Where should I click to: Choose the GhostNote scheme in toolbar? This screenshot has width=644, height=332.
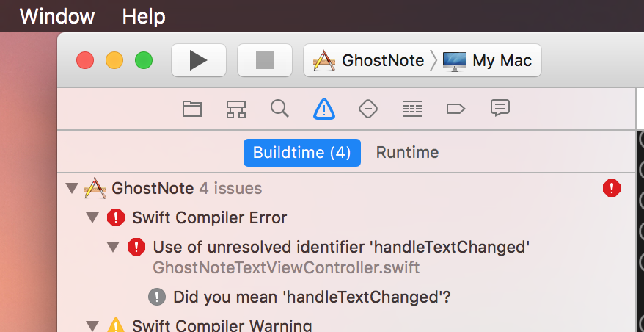coord(368,61)
